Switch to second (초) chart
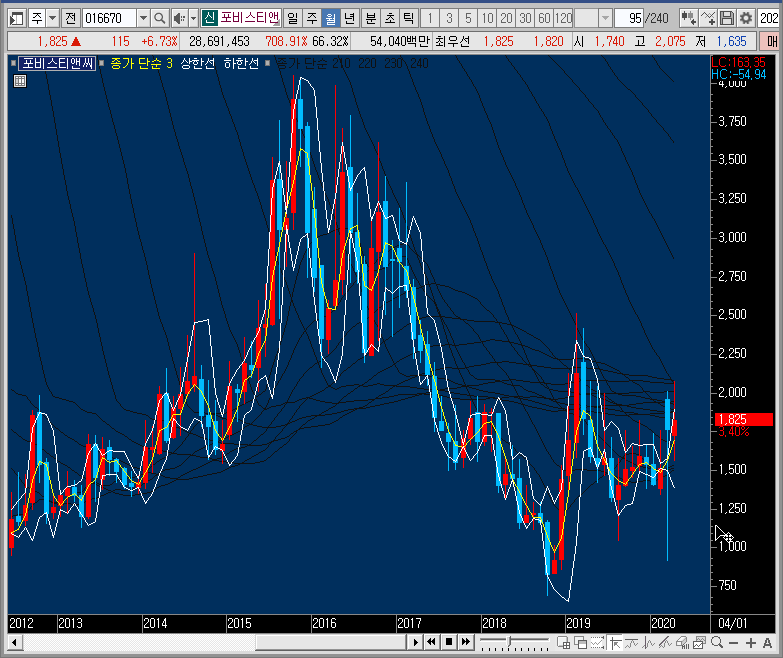Image resolution: width=783 pixels, height=658 pixels. (390, 18)
